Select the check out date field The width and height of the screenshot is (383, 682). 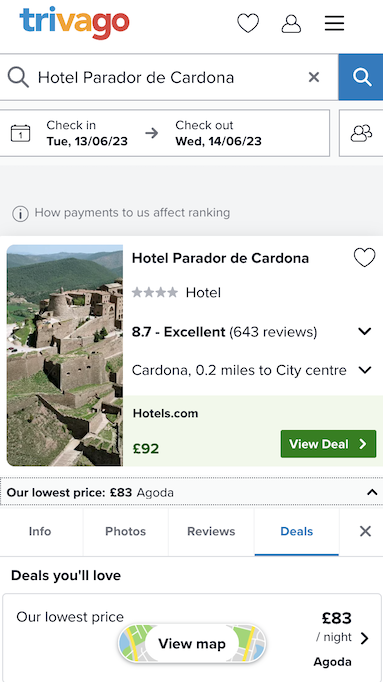pyautogui.click(x=218, y=133)
